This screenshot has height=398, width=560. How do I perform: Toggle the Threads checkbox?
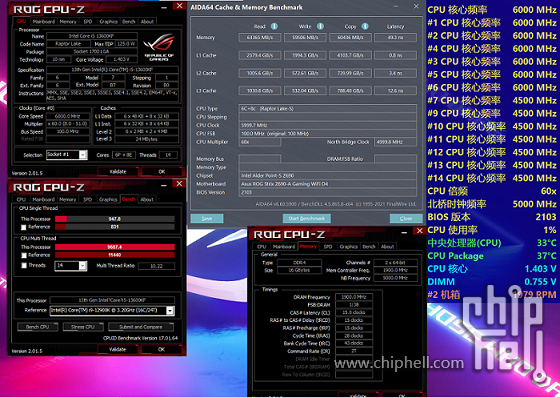(x=24, y=265)
